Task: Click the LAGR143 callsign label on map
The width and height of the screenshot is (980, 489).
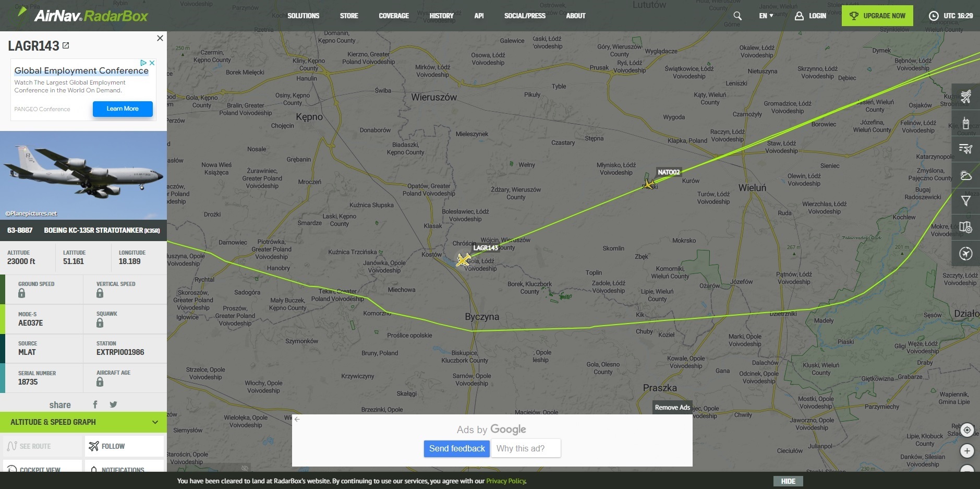Action: [486, 248]
